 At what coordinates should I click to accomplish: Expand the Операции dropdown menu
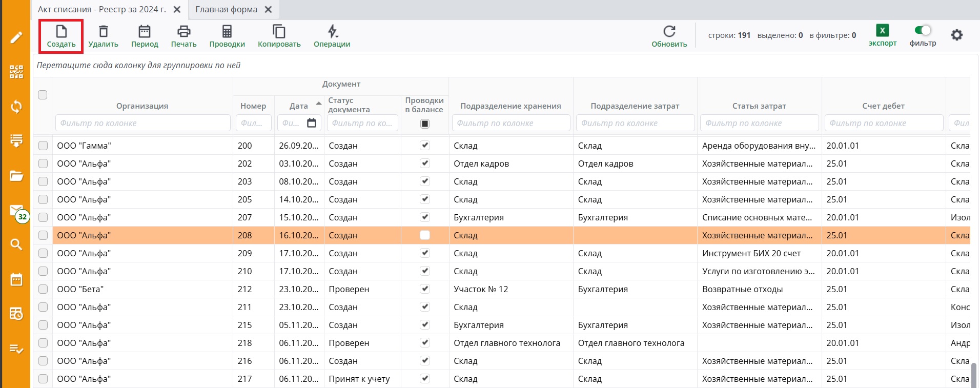(332, 32)
